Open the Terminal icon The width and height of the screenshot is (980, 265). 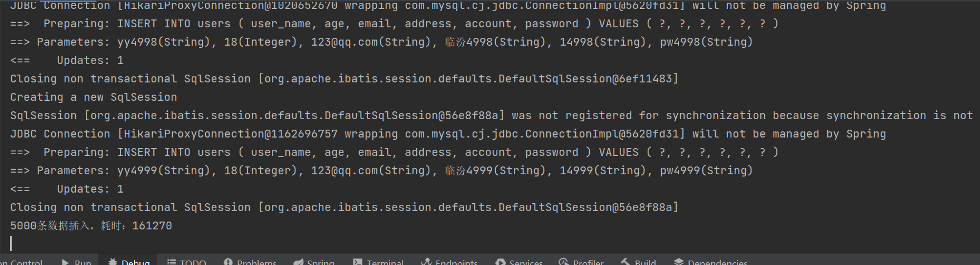(x=358, y=262)
